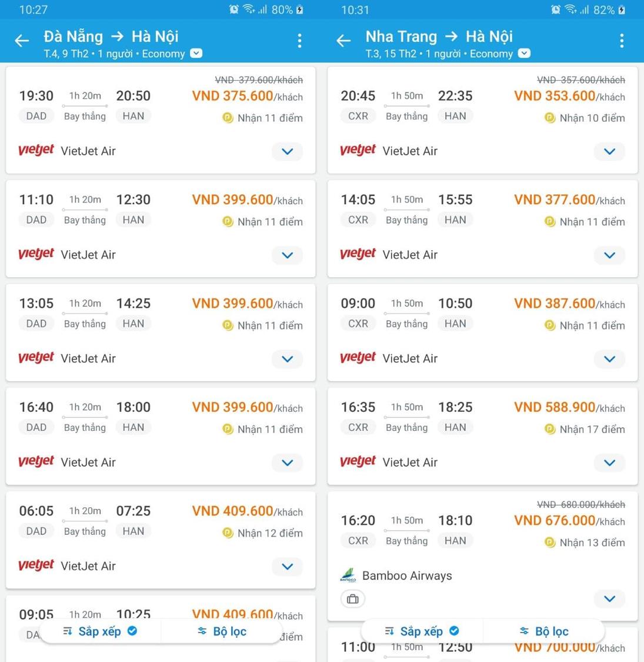644x662 pixels.
Task: Tap points coin icon on 19:30 flight
Action: pos(228,118)
